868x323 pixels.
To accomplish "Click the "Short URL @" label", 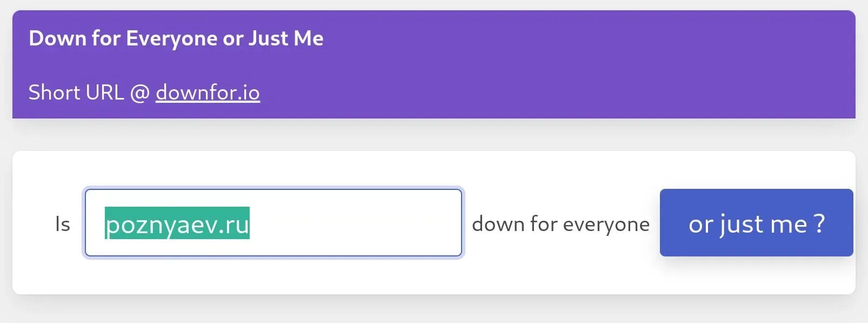I will pos(89,93).
